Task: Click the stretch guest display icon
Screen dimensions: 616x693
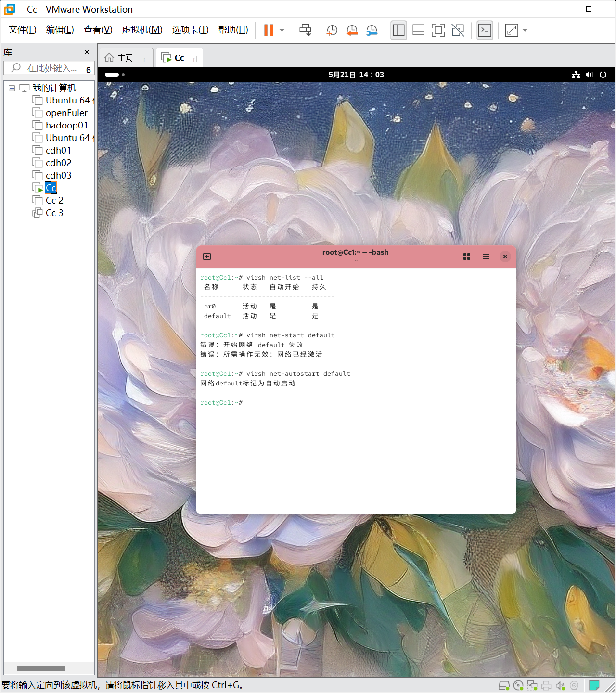Action: pyautogui.click(x=512, y=30)
